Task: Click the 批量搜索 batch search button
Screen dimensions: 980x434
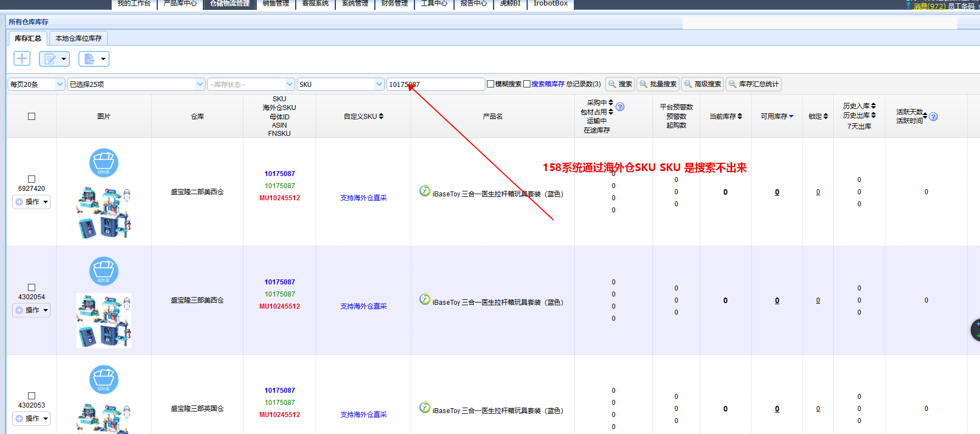Action: coord(658,84)
